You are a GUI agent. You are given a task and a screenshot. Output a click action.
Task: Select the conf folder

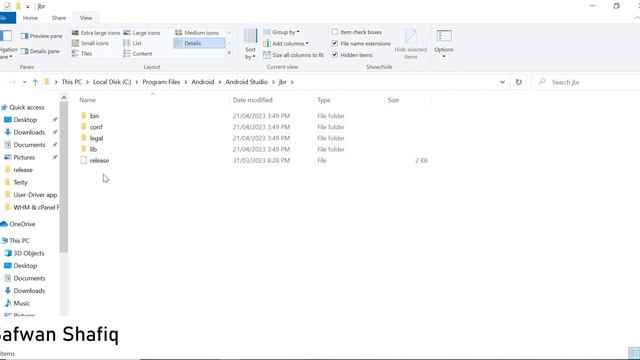(96, 127)
